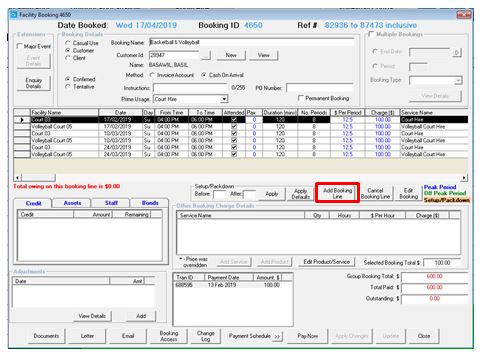The width and height of the screenshot is (490, 364).
Task: Click the Facility Name column header
Action: (x=64, y=113)
